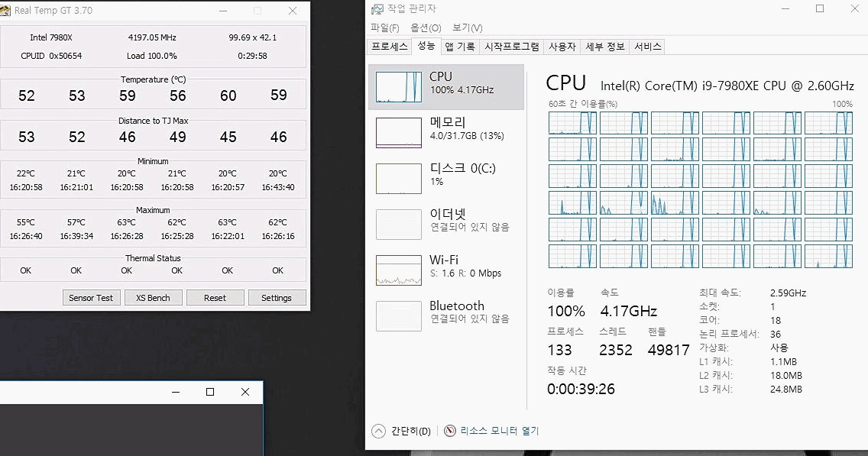This screenshot has width=868, height=456.
Task: Reset Real Temp min/max values
Action: click(x=215, y=298)
